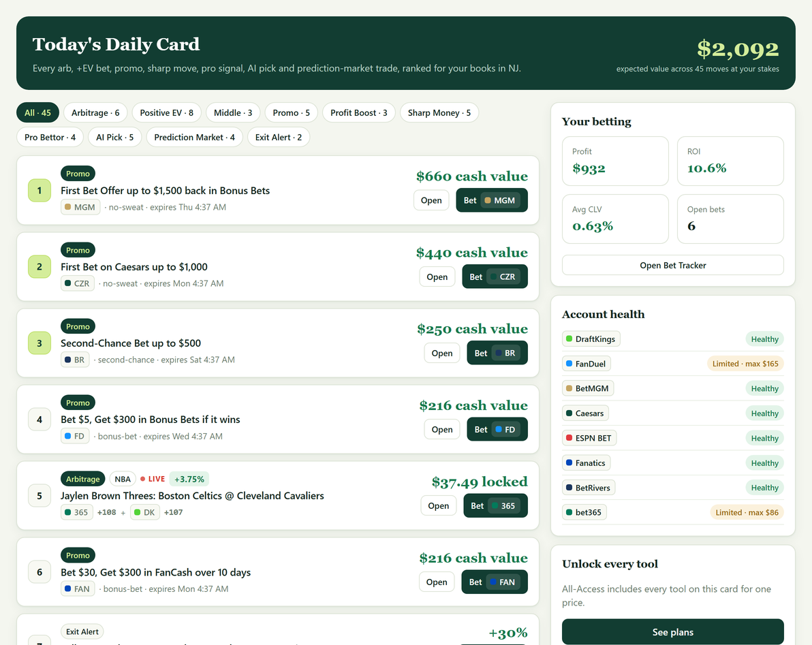
Task: Select bet365 in Account health
Action: pyautogui.click(x=584, y=512)
